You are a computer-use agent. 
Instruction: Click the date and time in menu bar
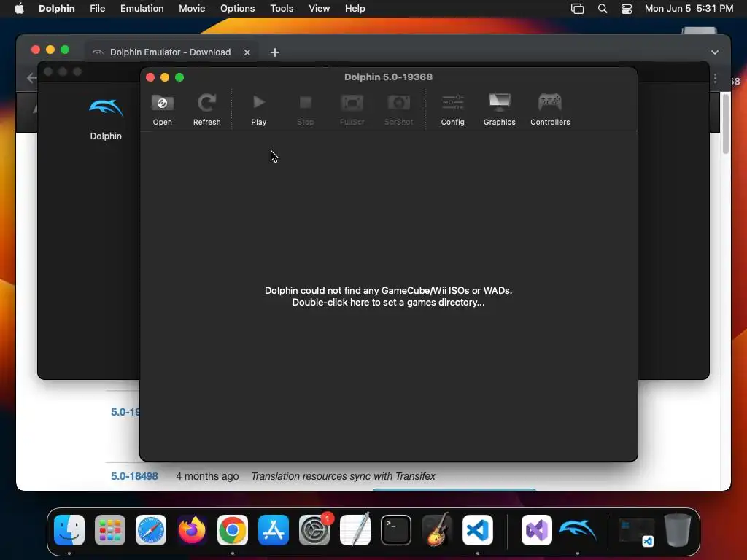pos(689,9)
